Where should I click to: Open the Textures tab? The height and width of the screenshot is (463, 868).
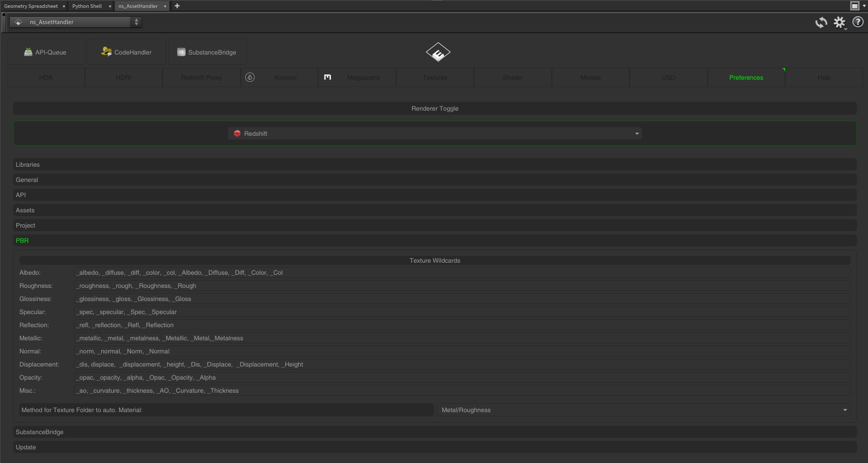(435, 78)
